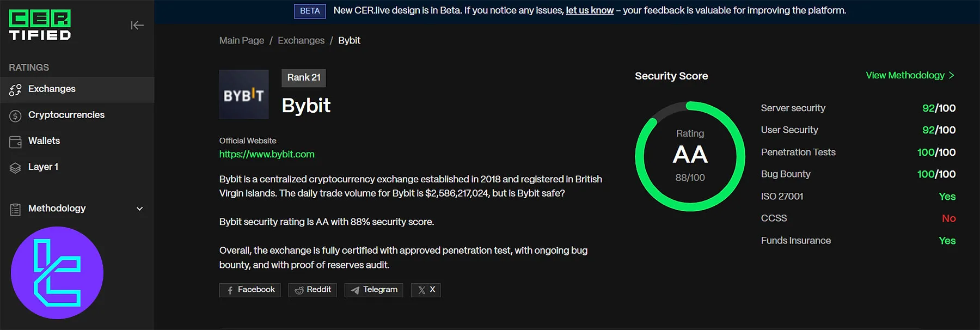980x330 pixels.
Task: Click the Bybit security rating sentence
Action: coord(327,222)
